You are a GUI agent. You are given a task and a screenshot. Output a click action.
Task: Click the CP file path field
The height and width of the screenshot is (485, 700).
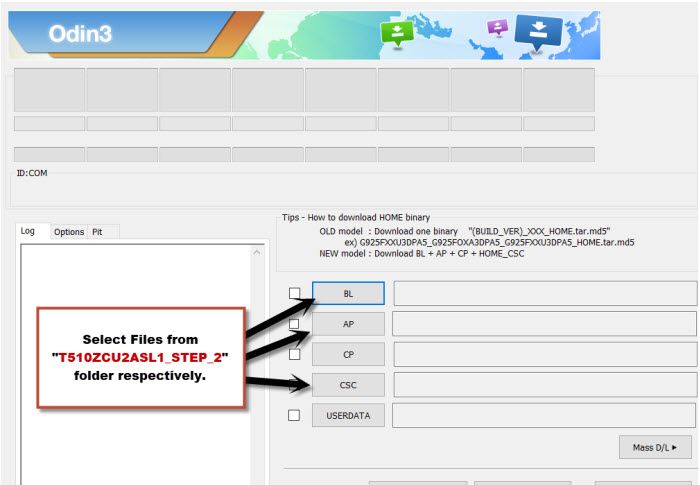coord(545,355)
